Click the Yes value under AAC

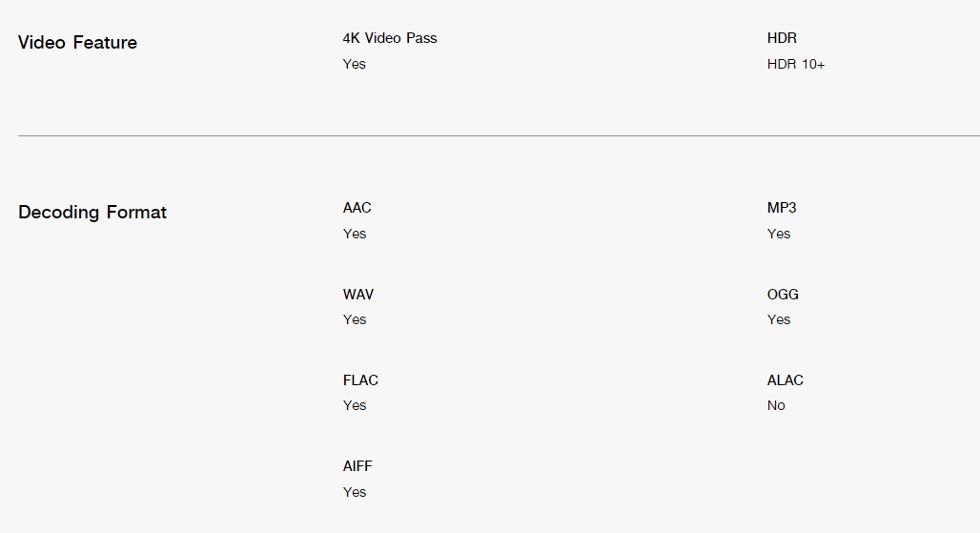(355, 234)
